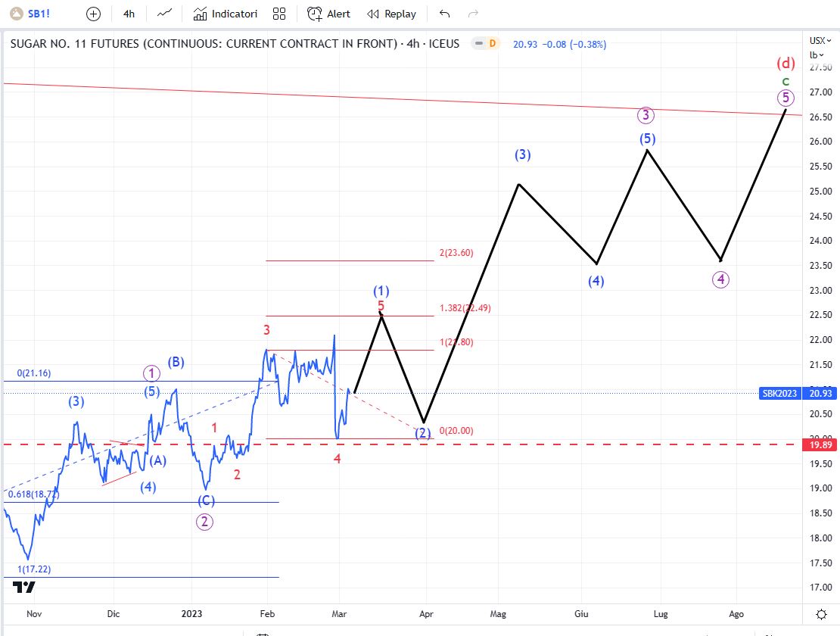The width and height of the screenshot is (840, 636).
Task: Click the red 19.89 price level tag
Action: point(820,444)
